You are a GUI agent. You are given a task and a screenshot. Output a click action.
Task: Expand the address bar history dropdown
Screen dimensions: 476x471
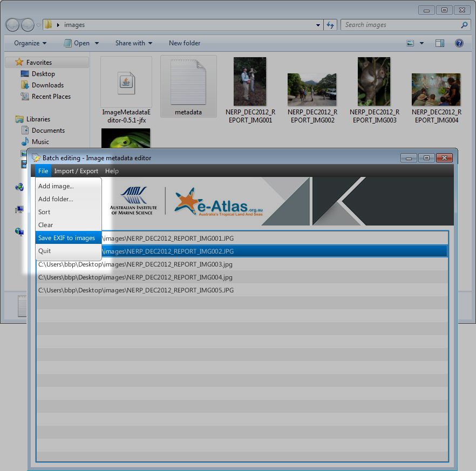318,25
